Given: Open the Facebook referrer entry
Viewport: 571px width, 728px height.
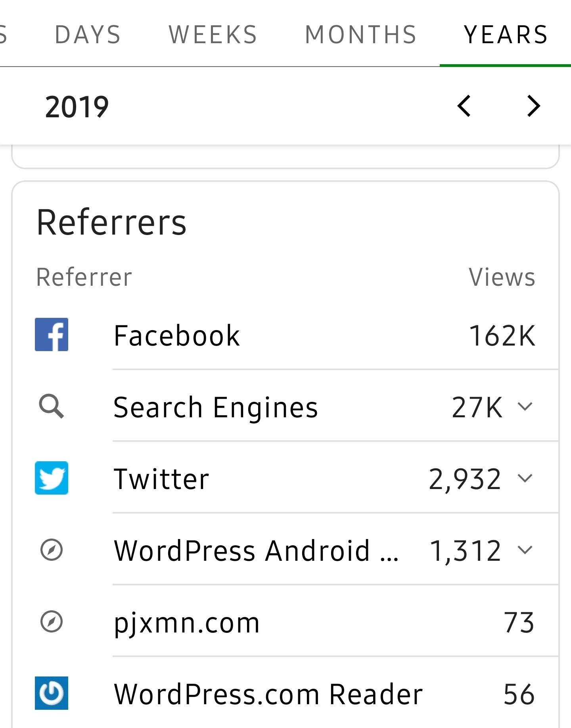Looking at the screenshot, I should point(177,336).
